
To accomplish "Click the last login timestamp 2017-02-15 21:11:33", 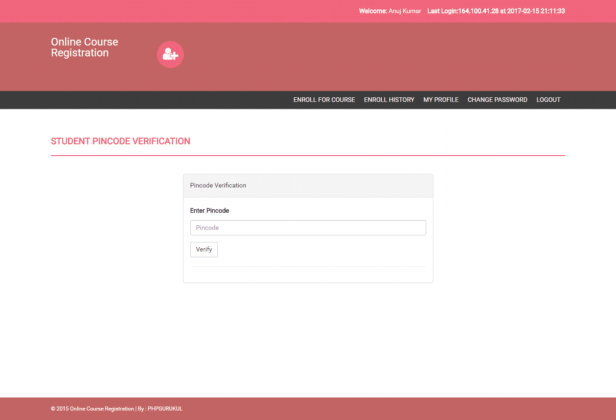I will (536, 11).
